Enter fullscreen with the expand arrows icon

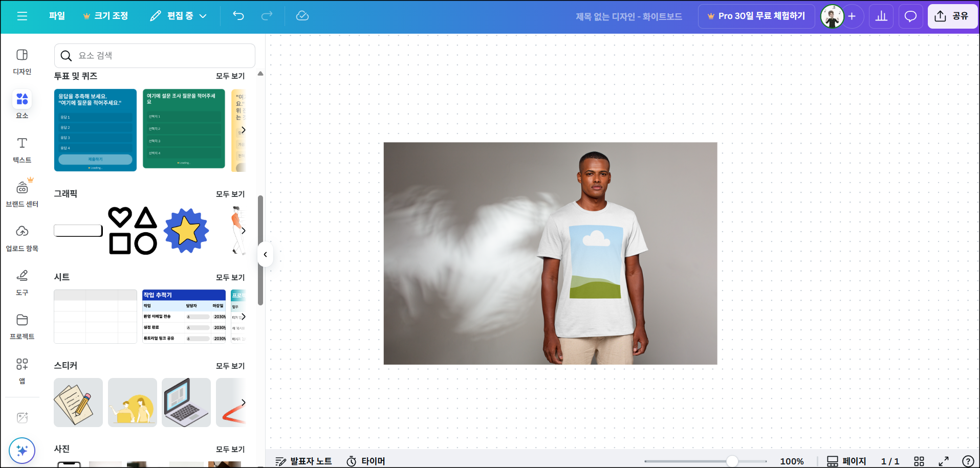944,461
